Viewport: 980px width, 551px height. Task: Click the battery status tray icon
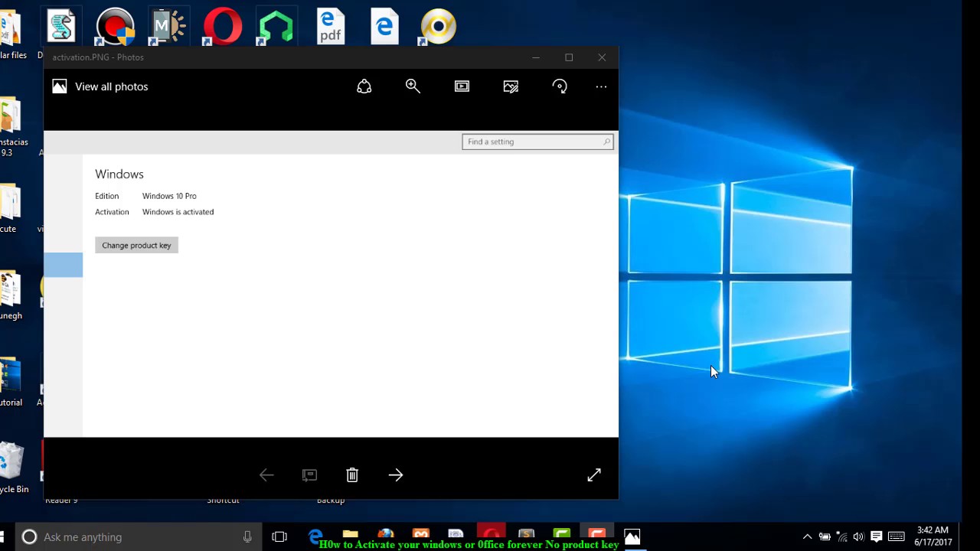825,537
